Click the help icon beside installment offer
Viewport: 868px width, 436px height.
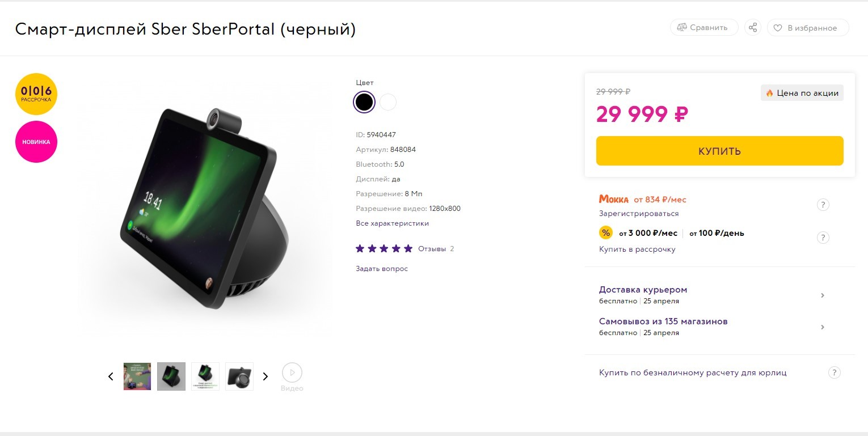click(x=823, y=238)
